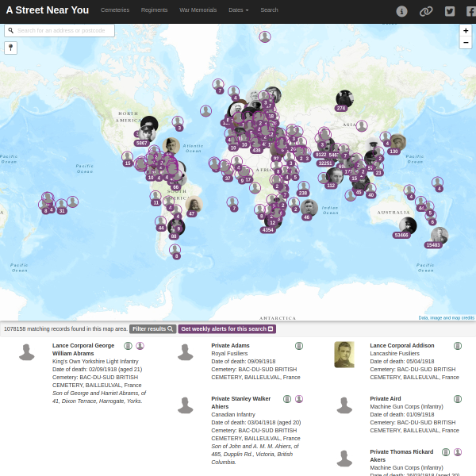The width and height of the screenshot is (476, 476).
Task: Open the 46 cluster marker in Indian Ocean
Action: coord(306,217)
